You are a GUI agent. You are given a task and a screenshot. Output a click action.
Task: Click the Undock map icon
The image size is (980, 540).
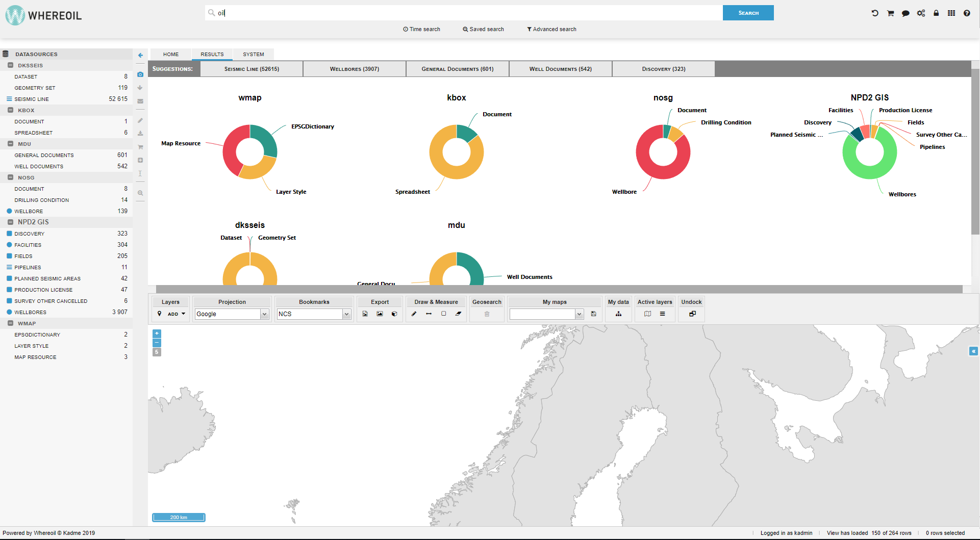[x=692, y=314]
